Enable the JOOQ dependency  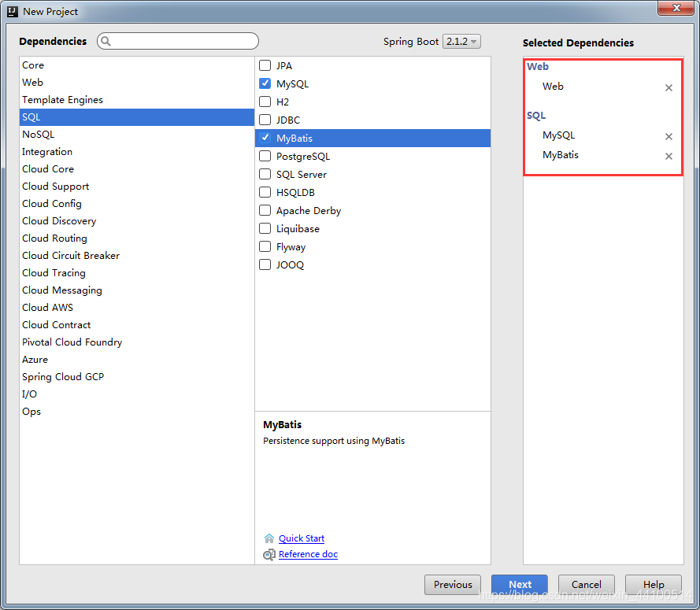(x=265, y=264)
